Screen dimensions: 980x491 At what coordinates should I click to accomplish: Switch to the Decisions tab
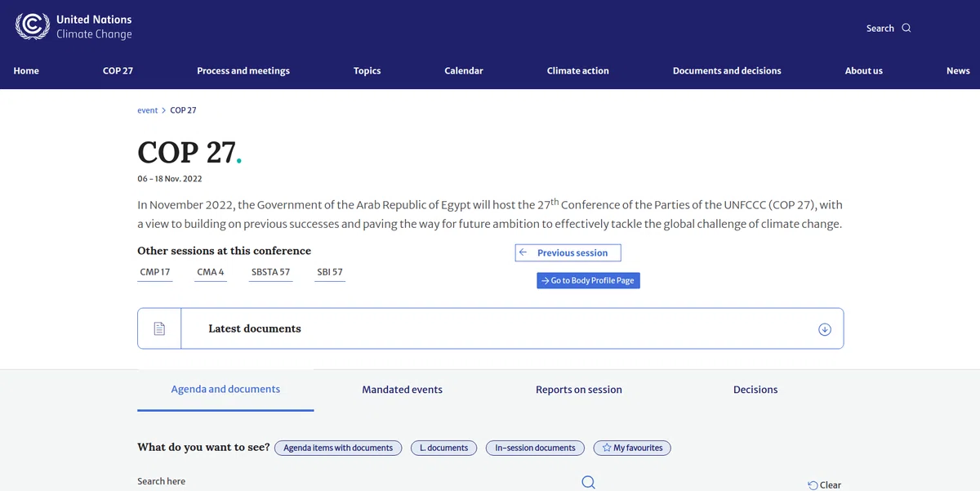tap(755, 390)
